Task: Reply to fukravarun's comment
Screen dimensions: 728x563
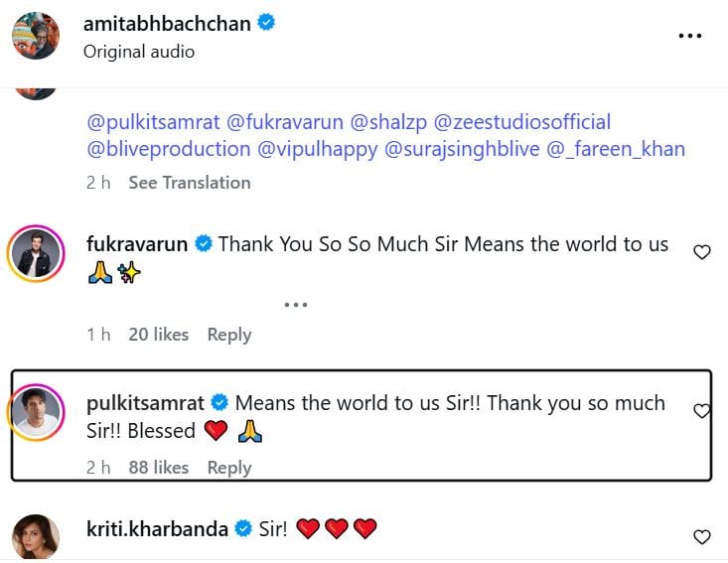Action: (228, 335)
